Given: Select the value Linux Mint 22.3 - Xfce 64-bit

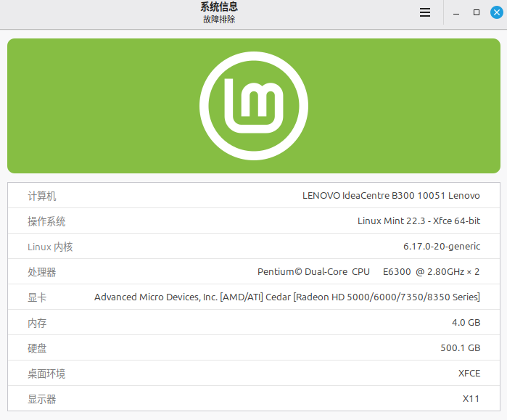Looking at the screenshot, I should 419,221.
